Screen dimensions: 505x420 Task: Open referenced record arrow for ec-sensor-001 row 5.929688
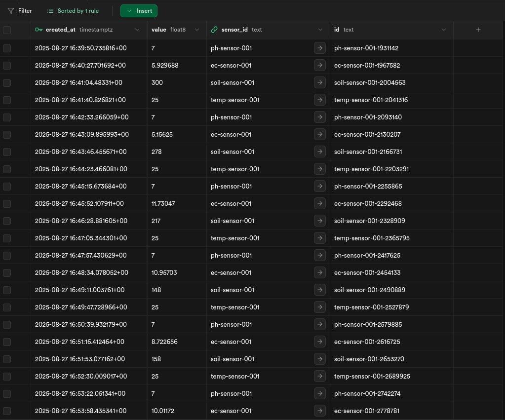(319, 65)
